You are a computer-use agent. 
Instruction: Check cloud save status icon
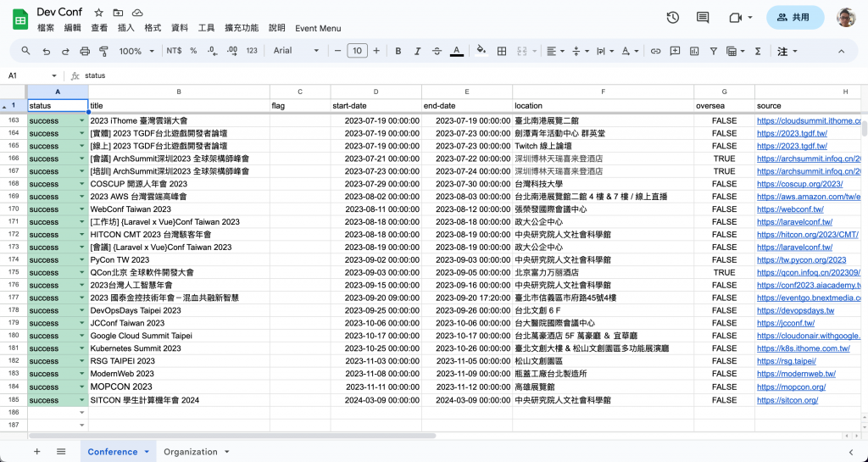(137, 12)
